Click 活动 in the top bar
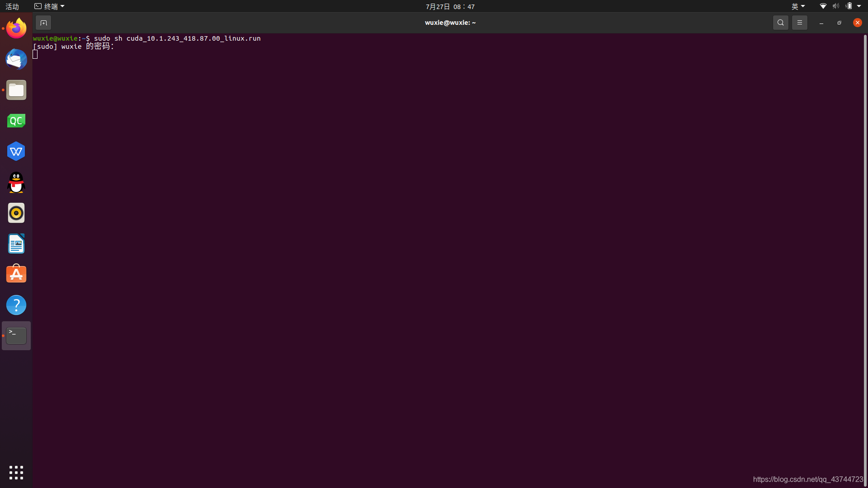The width and height of the screenshot is (868, 488). coord(12,6)
